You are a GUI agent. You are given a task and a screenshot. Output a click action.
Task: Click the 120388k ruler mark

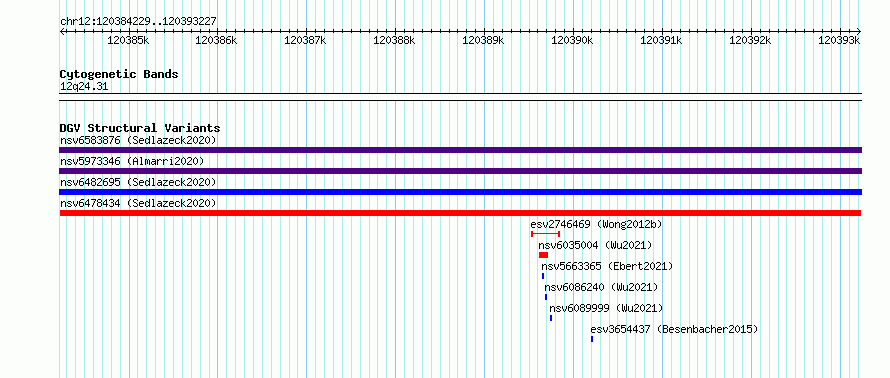tap(394, 40)
